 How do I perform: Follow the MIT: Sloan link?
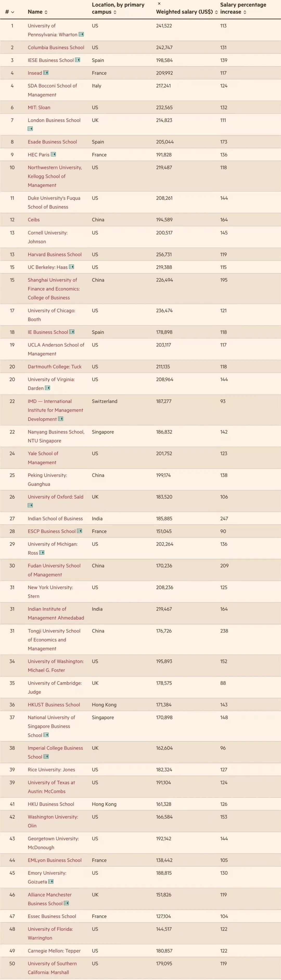pos(39,108)
